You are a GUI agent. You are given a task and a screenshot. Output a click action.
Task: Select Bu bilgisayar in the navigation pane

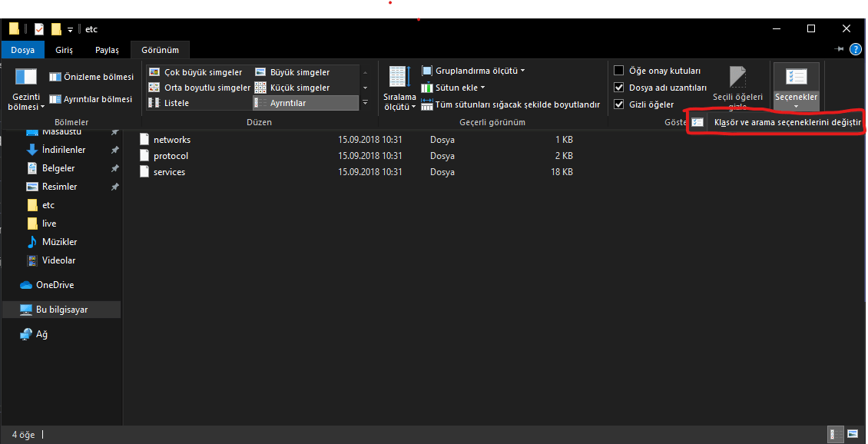click(x=61, y=310)
